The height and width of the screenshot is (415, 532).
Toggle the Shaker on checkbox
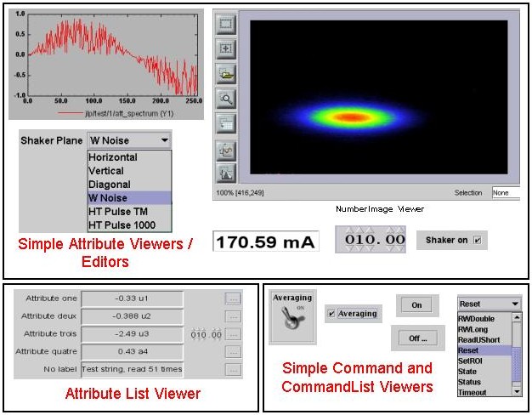(x=478, y=241)
